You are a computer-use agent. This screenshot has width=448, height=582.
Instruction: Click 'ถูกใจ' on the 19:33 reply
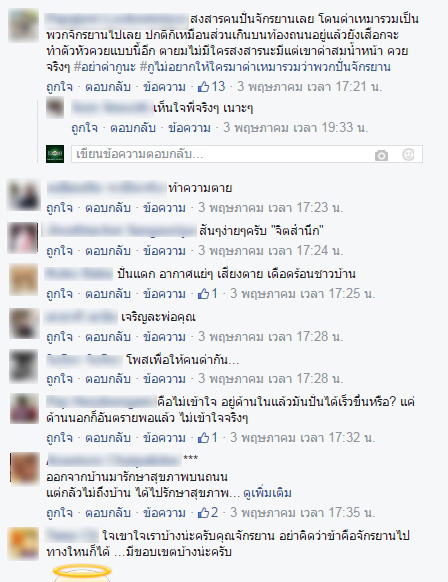[x=85, y=128]
